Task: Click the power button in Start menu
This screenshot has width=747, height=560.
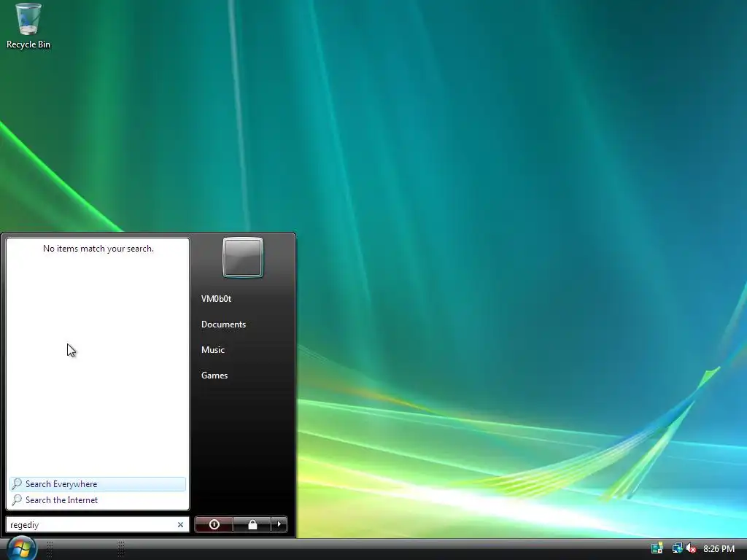Action: (x=214, y=524)
